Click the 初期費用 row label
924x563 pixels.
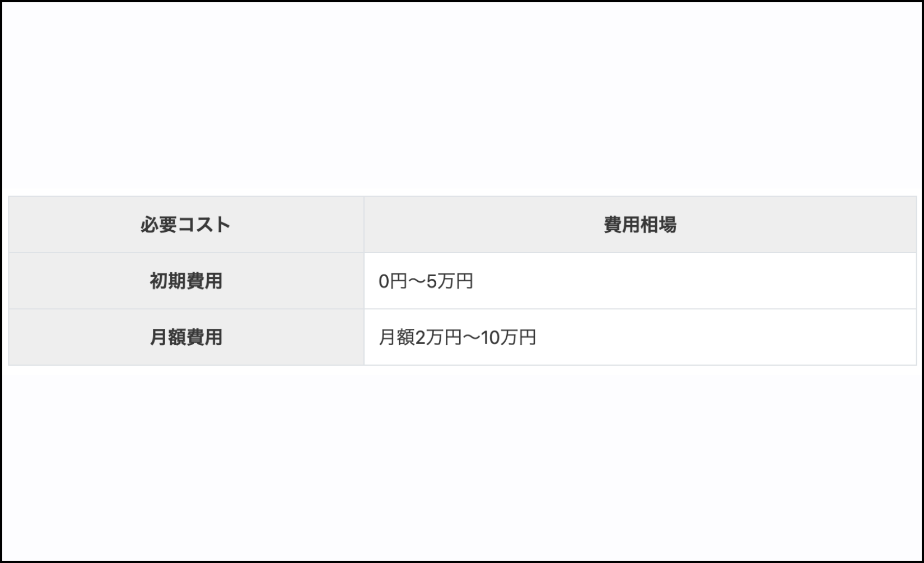point(186,281)
